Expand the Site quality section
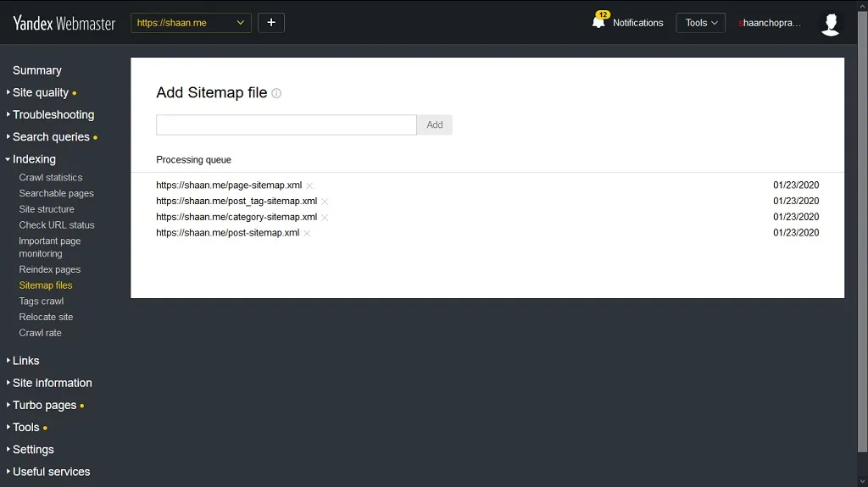868x487 pixels. coord(41,92)
